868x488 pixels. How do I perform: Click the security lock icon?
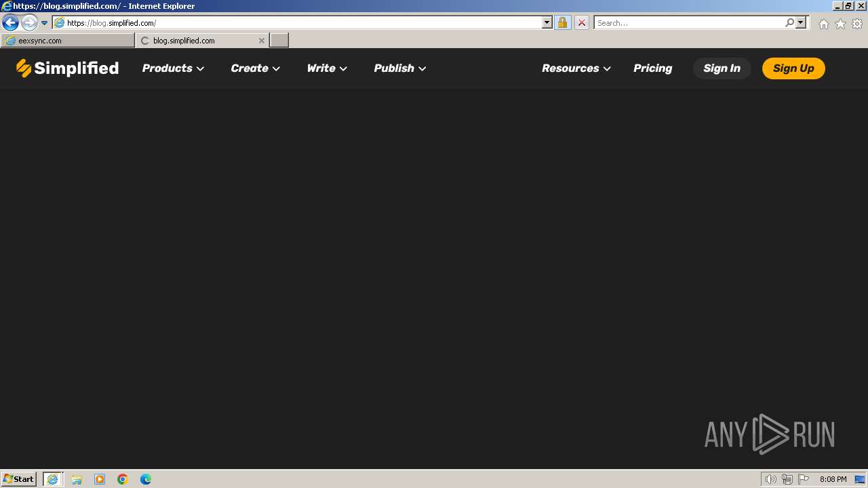pyautogui.click(x=562, y=22)
